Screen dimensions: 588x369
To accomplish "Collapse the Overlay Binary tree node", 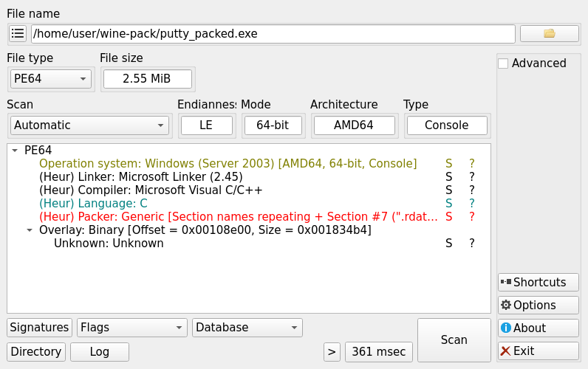I will click(x=30, y=230).
